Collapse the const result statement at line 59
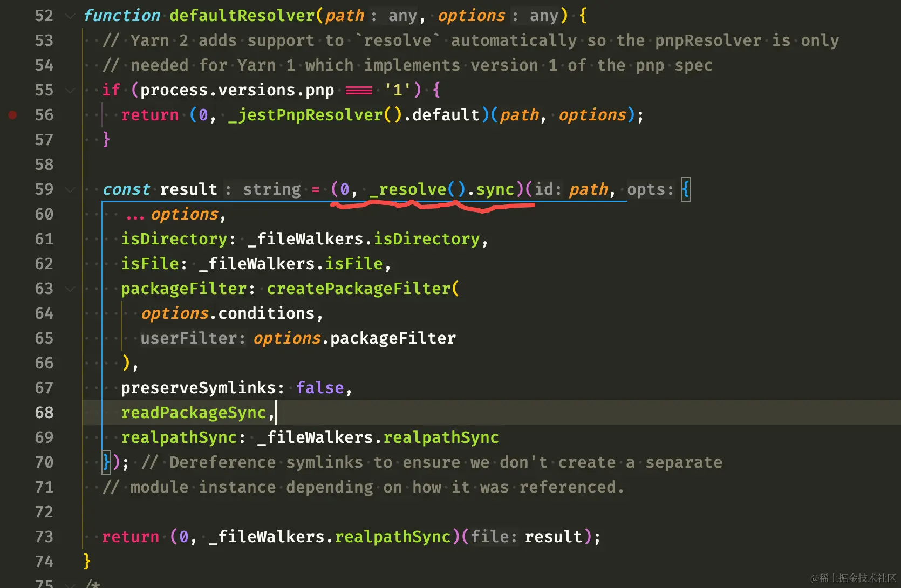Image resolution: width=901 pixels, height=588 pixels. pos(70,189)
